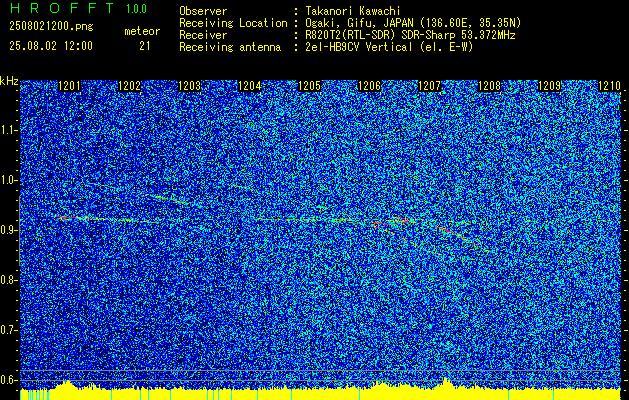Viewport: 629px width, 400px height.
Task: Click location text Ogaki, Gifu, JAPAN
Action: [359, 23]
